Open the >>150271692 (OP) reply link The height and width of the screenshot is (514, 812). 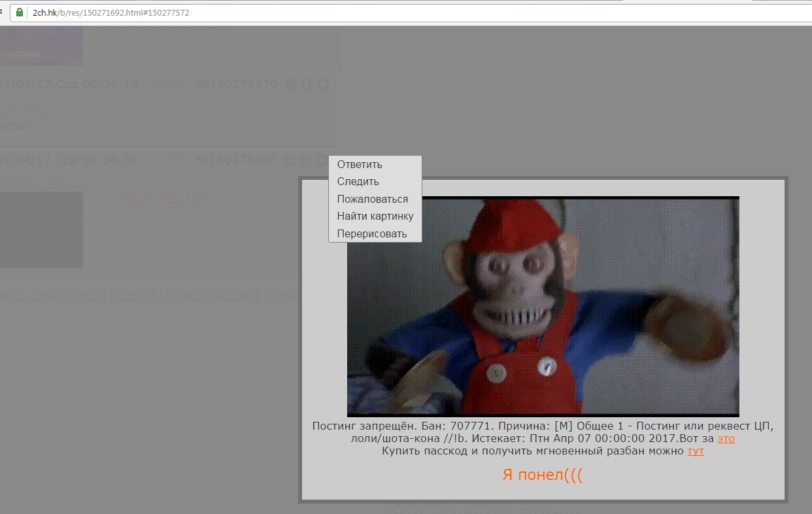155,199
